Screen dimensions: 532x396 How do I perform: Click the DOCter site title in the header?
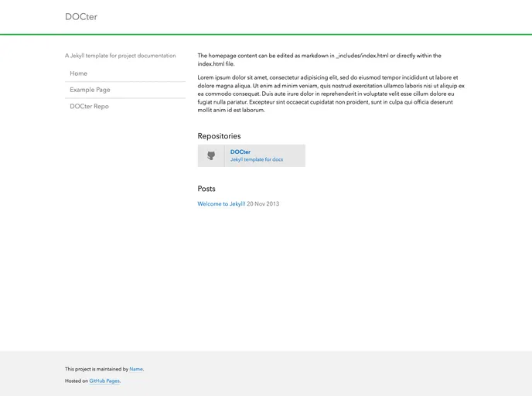click(81, 16)
